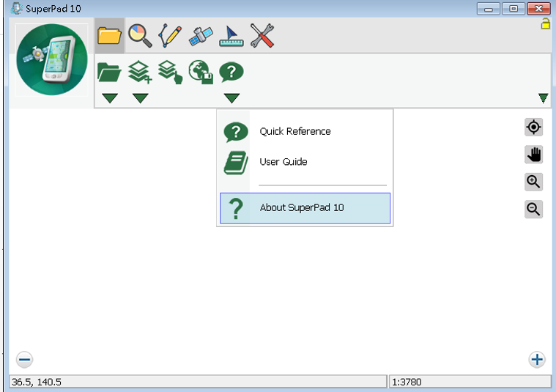
Task: Click the globe with save disk icon
Action: click(201, 72)
